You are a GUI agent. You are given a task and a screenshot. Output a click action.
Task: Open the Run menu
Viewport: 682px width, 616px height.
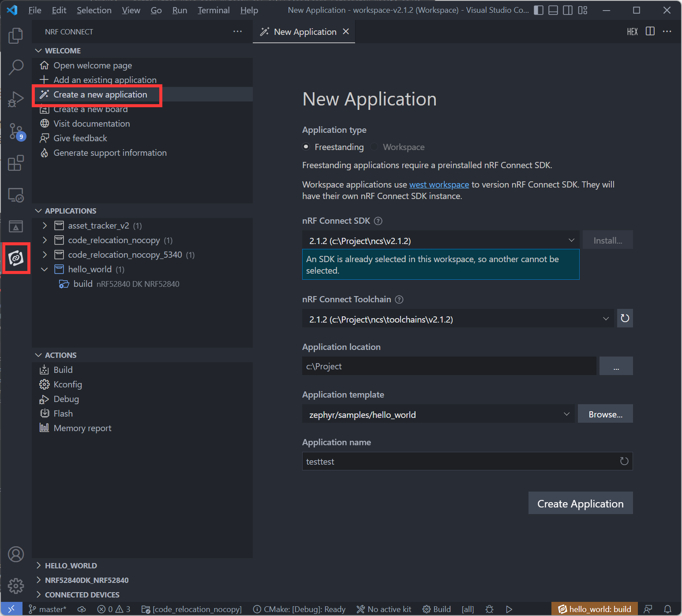(180, 10)
